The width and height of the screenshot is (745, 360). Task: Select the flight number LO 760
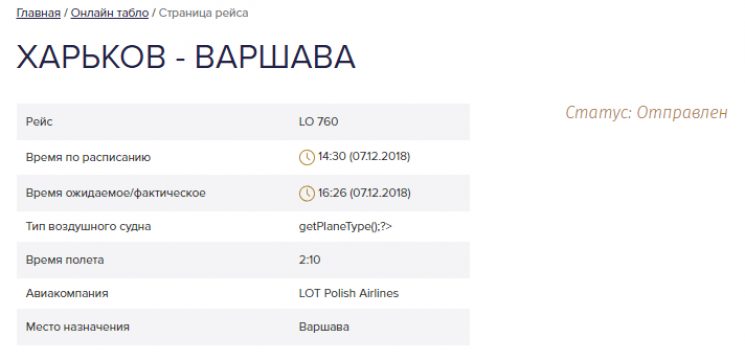pyautogui.click(x=318, y=122)
